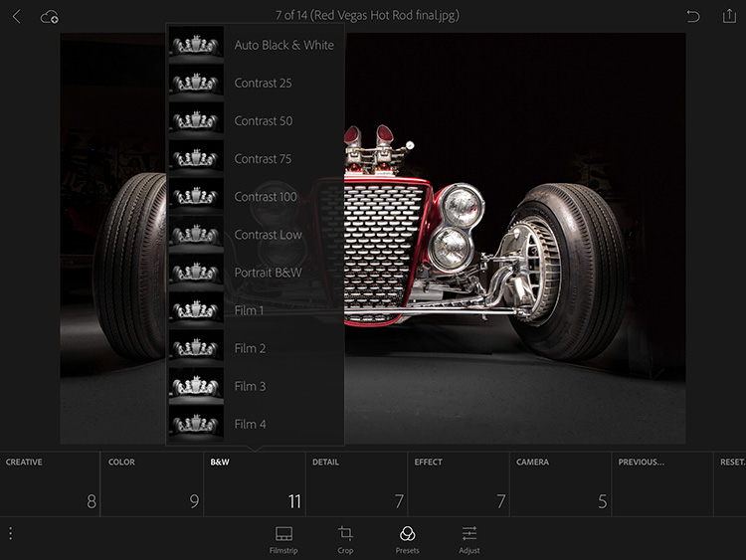Image resolution: width=746 pixels, height=560 pixels.
Task: Expand the Creative preset category
Action: (x=50, y=483)
